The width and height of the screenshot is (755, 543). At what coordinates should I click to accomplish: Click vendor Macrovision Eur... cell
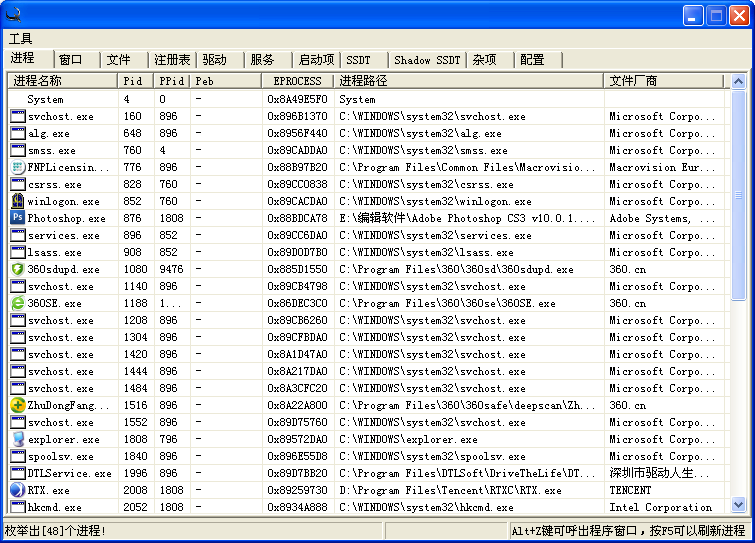662,167
